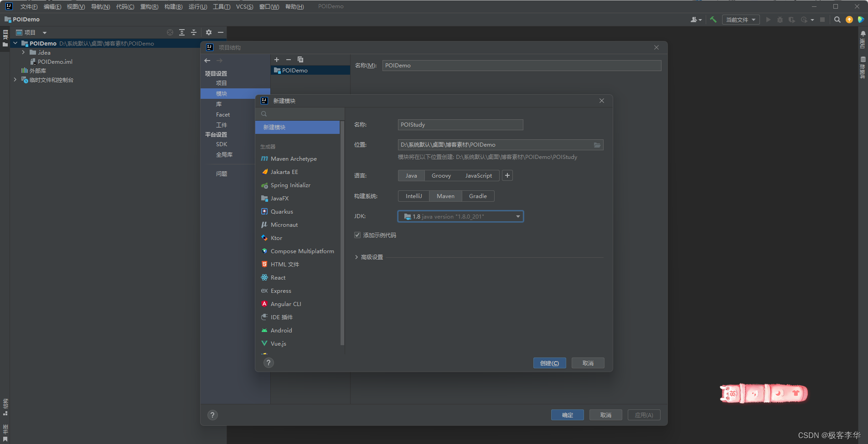The height and width of the screenshot is (444, 868).
Task: Toggle the Add sample code checkbox
Action: pyautogui.click(x=357, y=235)
